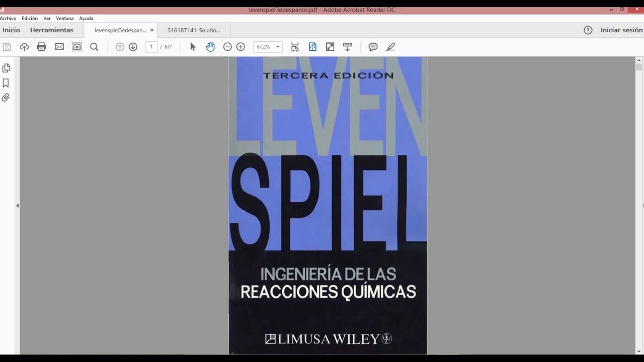Image resolution: width=644 pixels, height=362 pixels.
Task: Zoom in with plus button
Action: click(x=240, y=47)
